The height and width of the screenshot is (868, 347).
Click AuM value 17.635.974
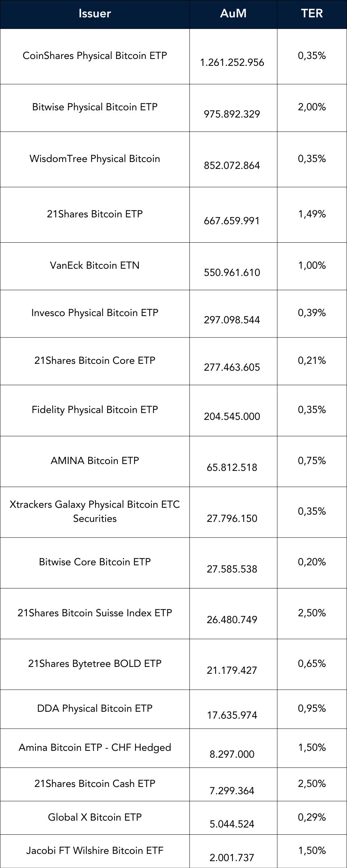click(232, 715)
